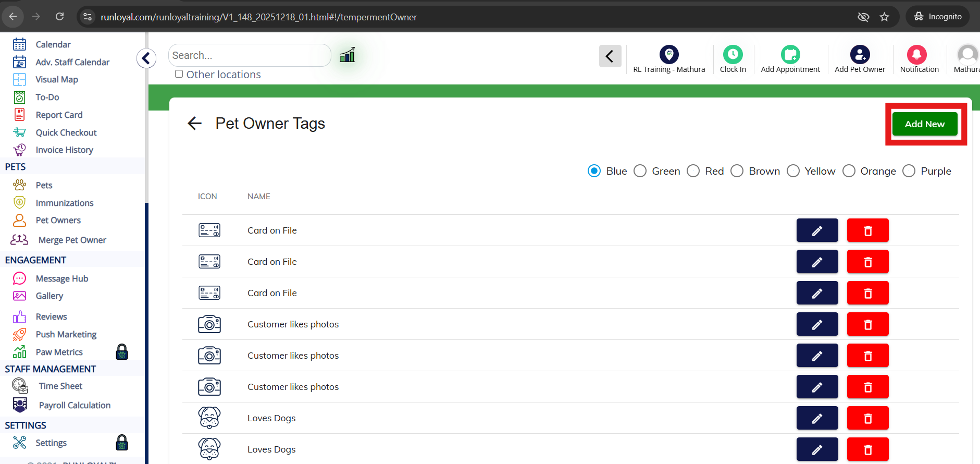Click the Settings padlock icon
Screen dimensions: 980x464
[122, 443]
